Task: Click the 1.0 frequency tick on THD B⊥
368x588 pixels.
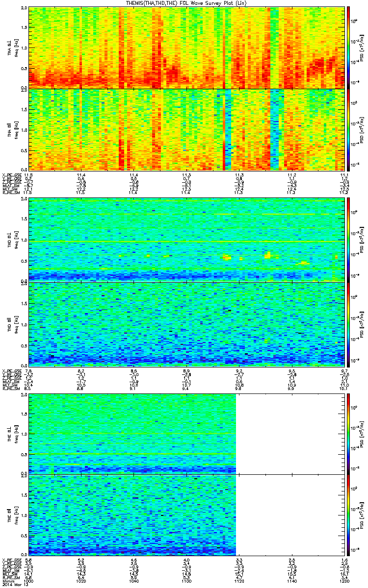Action: click(24, 240)
